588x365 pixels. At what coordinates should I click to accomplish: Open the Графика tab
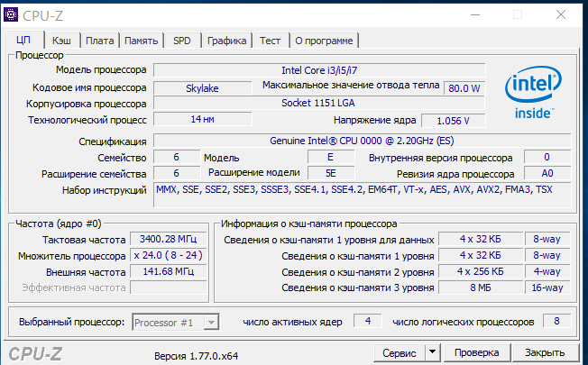tap(227, 41)
